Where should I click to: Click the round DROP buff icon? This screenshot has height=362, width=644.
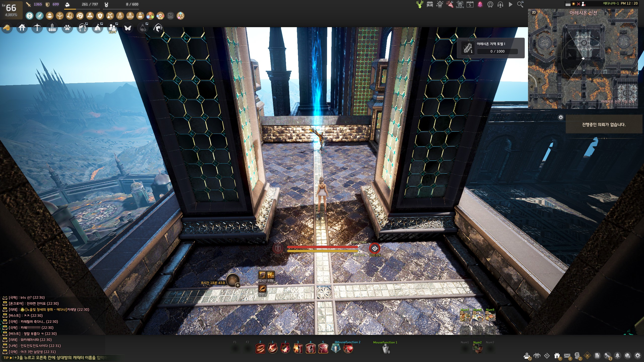[130, 16]
